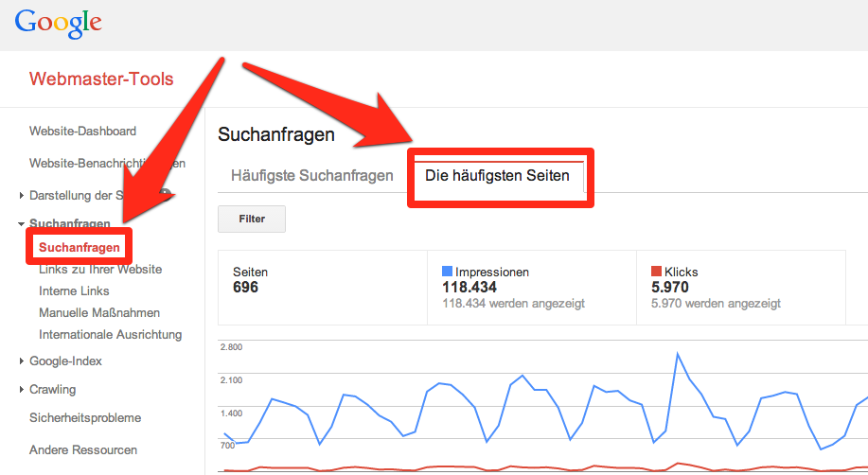Open the Webmaster-Tools home link

101,79
